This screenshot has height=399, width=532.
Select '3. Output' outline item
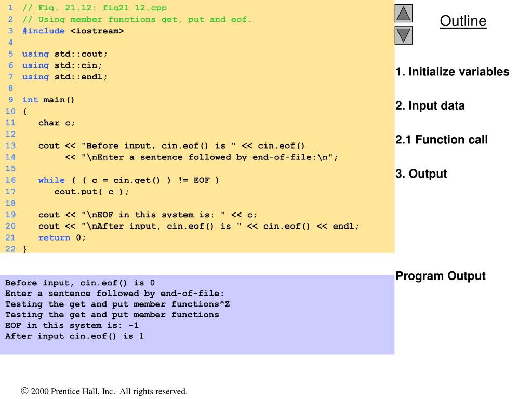(x=421, y=174)
